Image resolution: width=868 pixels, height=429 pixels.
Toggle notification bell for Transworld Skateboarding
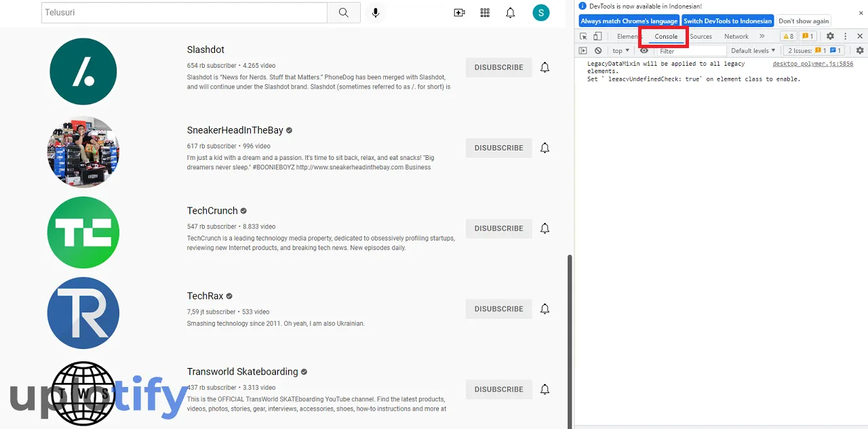pos(545,389)
